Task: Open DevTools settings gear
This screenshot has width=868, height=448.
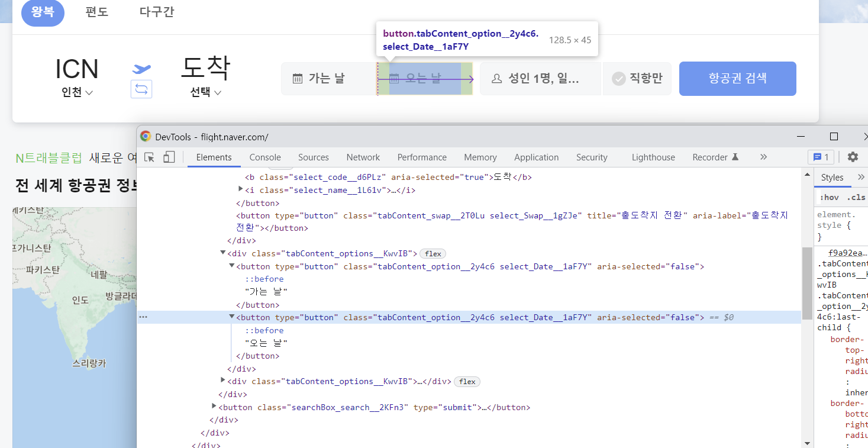Action: pos(853,157)
